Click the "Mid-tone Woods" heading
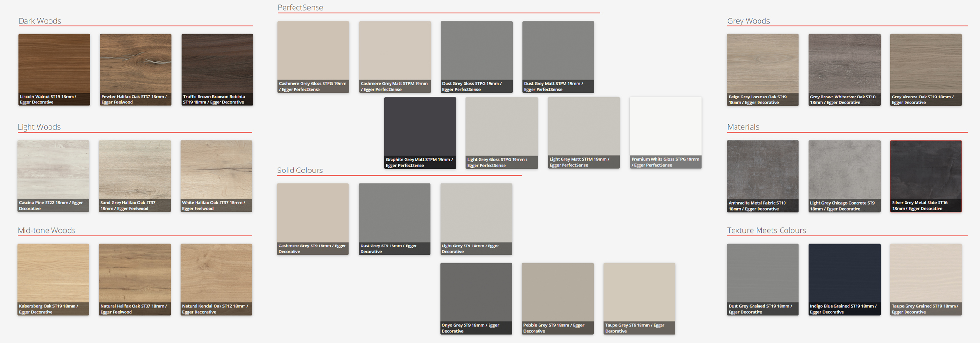This screenshot has height=343, width=980. pos(47,230)
